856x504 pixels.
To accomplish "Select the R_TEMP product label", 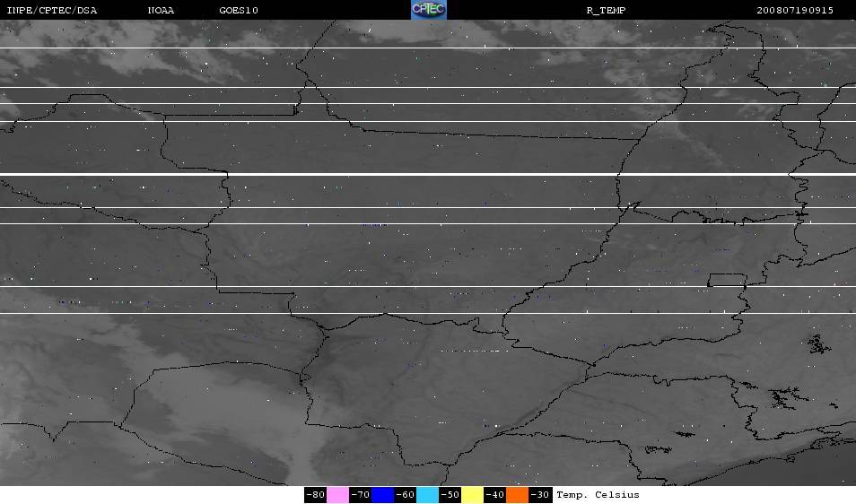I will click(x=606, y=11).
